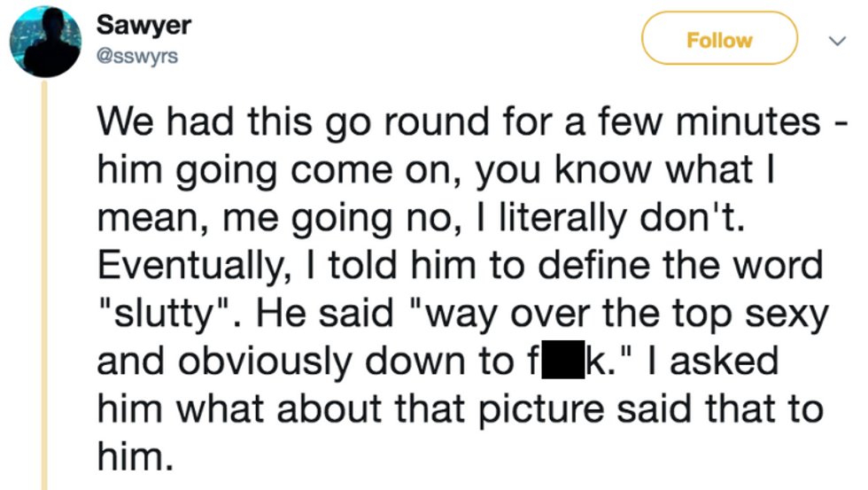Screen dimensions: 868x490
Task: Click the final word "him." of tweet
Action: click(x=131, y=455)
